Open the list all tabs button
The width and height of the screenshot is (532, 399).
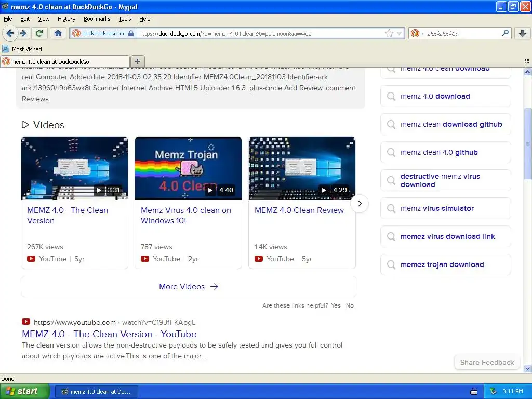click(x=527, y=61)
